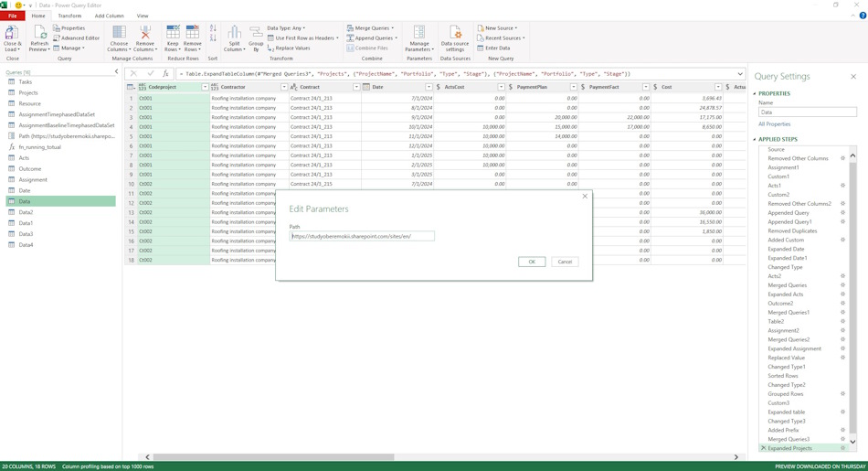868x471 pixels.
Task: Open the Help question mark icon
Action: (863, 16)
